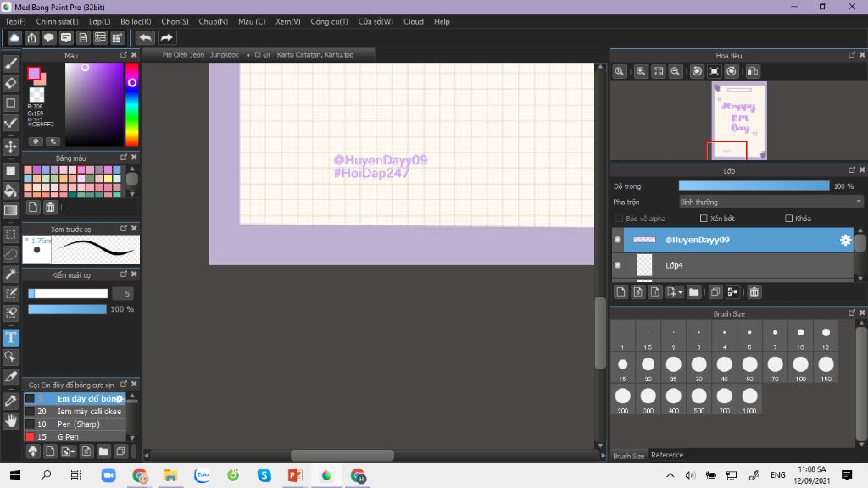Viewport: 868px width, 488px height.
Task: Add new brush in brush panel
Action: tap(50, 452)
